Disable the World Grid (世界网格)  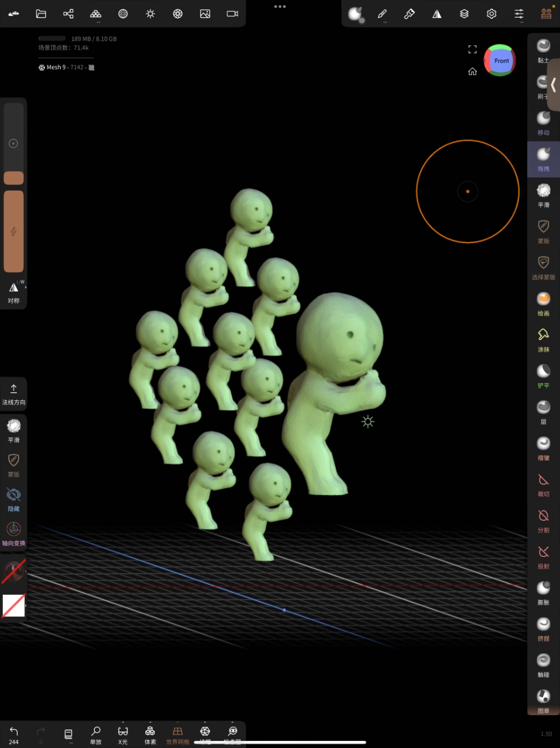pyautogui.click(x=177, y=734)
